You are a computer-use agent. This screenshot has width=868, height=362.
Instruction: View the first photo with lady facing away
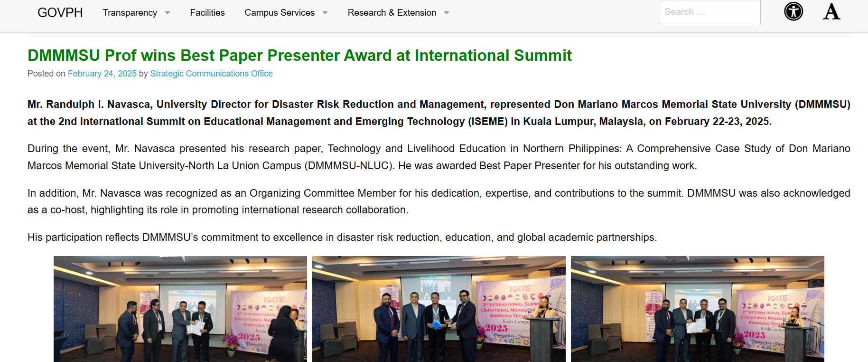[x=180, y=309]
